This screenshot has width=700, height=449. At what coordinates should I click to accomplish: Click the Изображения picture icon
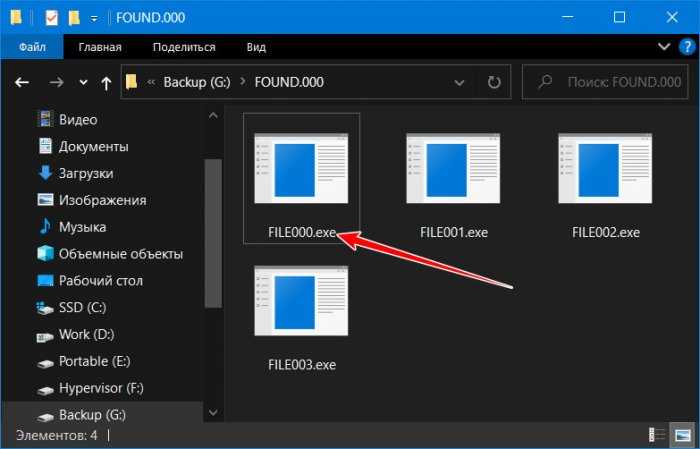pyautogui.click(x=45, y=200)
